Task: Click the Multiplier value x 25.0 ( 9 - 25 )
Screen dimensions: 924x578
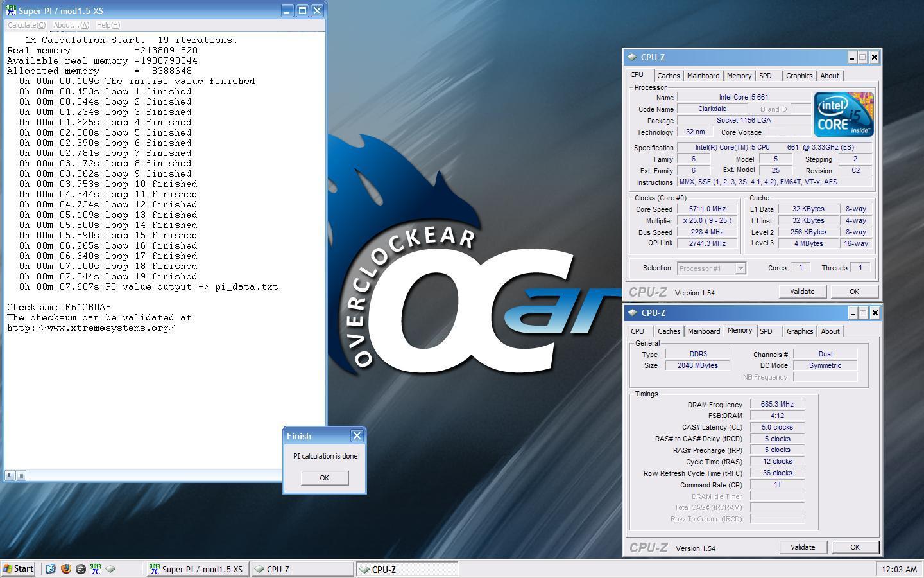Action: tap(707, 221)
